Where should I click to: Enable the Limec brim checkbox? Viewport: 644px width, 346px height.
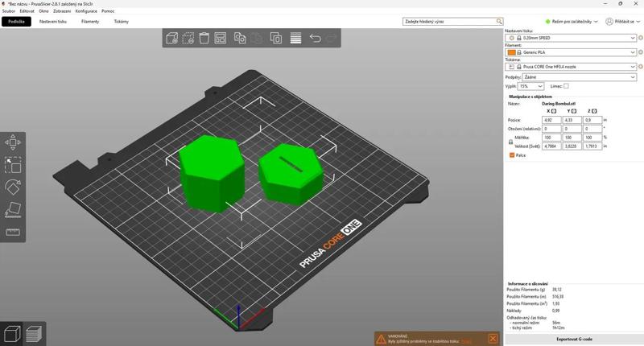coord(566,86)
